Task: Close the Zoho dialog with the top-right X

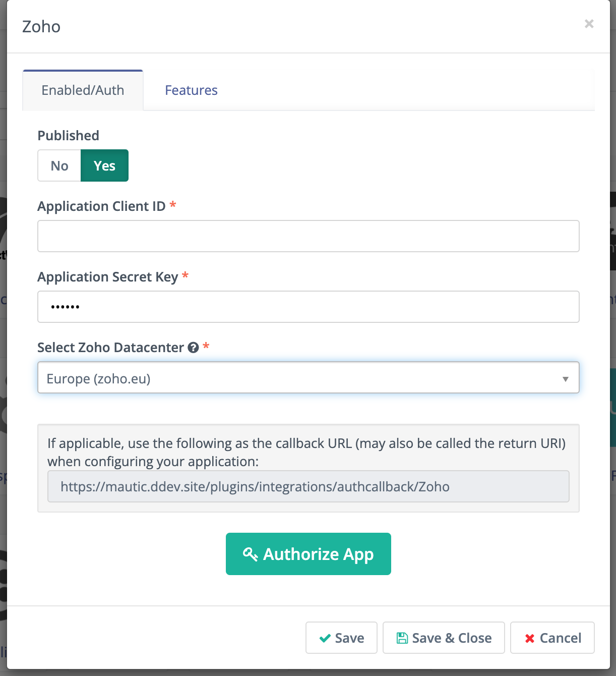Action: 589,24
